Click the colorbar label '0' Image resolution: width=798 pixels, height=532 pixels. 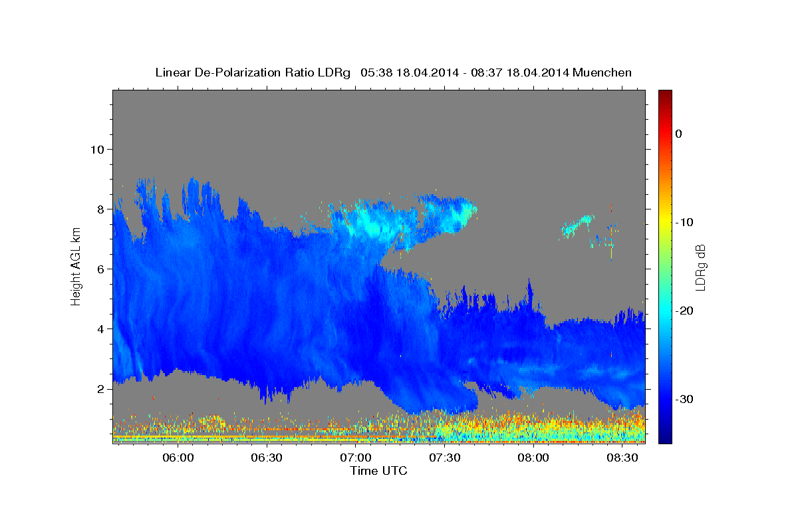(x=679, y=134)
